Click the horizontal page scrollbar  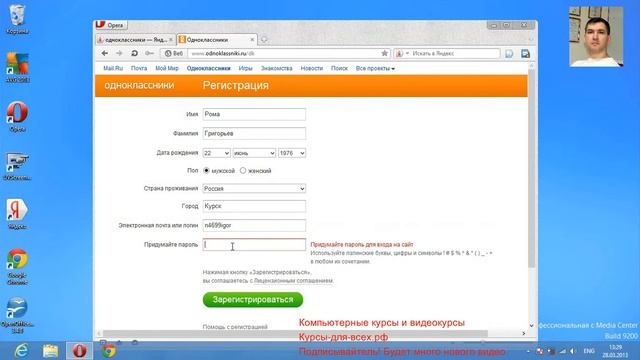click(x=296, y=333)
